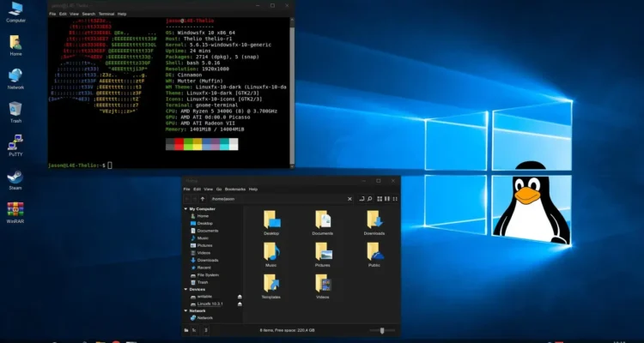
Task: Open the Steam desktop icon
Action: tap(15, 178)
